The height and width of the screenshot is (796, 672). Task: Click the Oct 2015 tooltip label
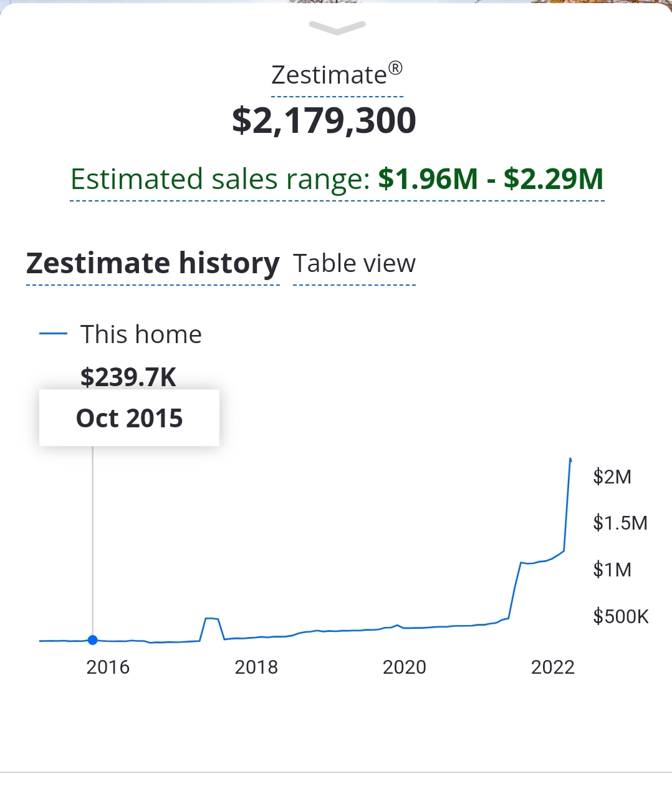129,418
